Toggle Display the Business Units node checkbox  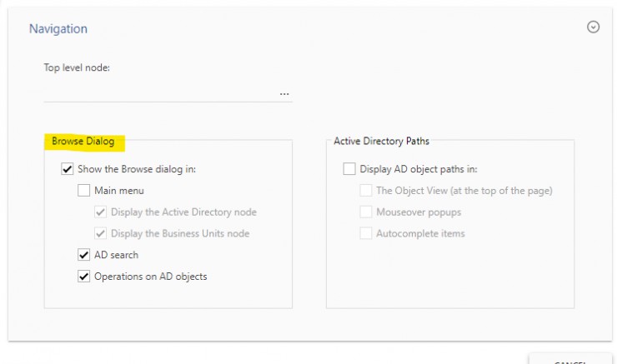(x=100, y=233)
